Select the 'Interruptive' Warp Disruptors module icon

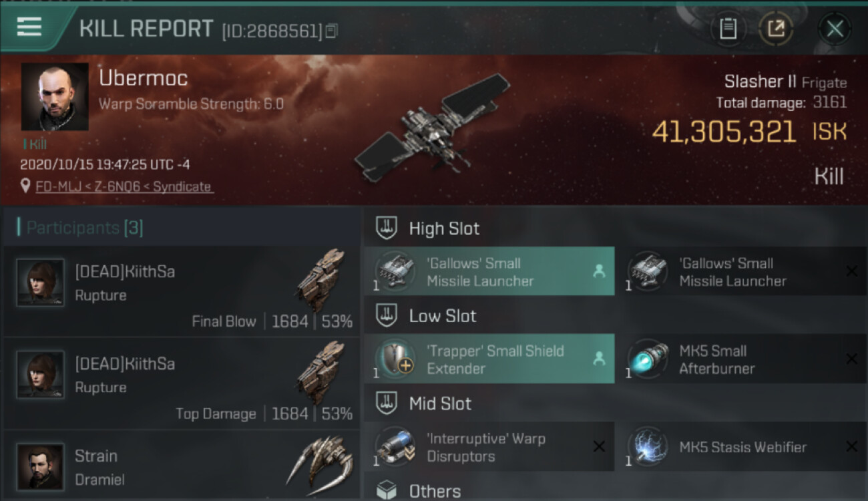point(395,447)
